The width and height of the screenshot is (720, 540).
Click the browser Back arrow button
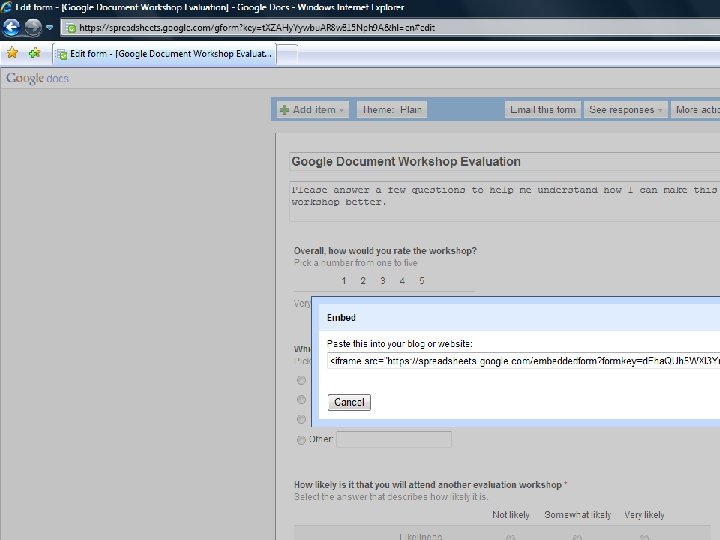(11, 28)
